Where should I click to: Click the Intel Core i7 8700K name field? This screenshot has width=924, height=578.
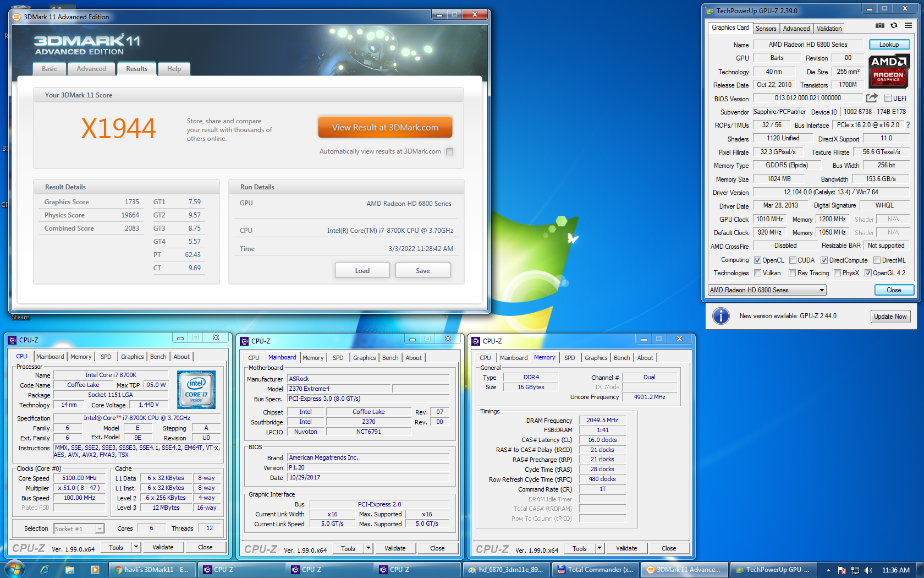[x=111, y=375]
